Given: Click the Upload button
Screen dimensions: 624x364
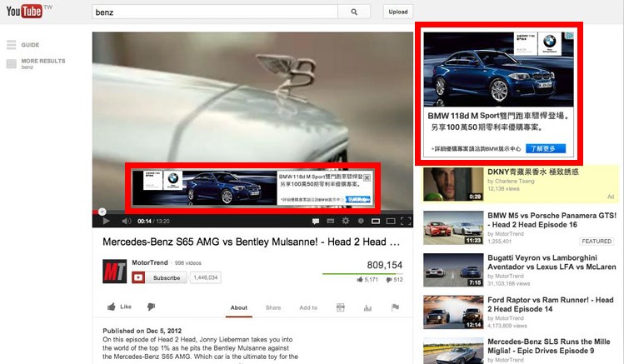Looking at the screenshot, I should coord(398,12).
